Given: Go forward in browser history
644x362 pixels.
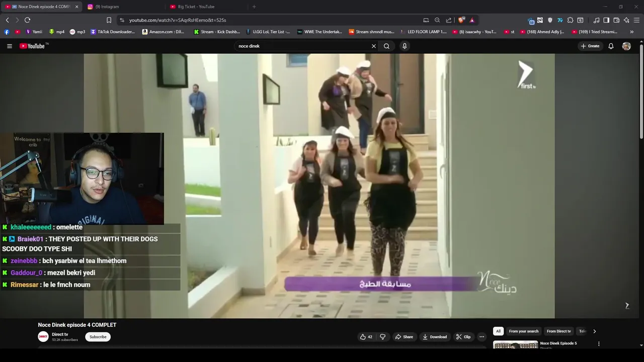Looking at the screenshot, I should (17, 20).
